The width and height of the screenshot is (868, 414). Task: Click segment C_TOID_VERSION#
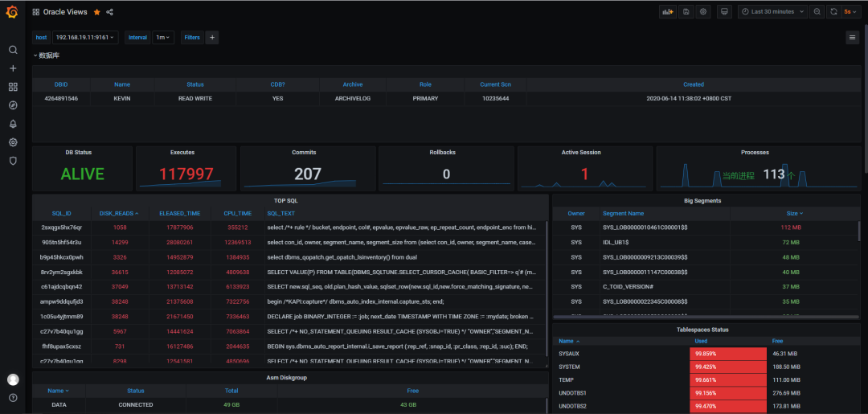click(628, 287)
